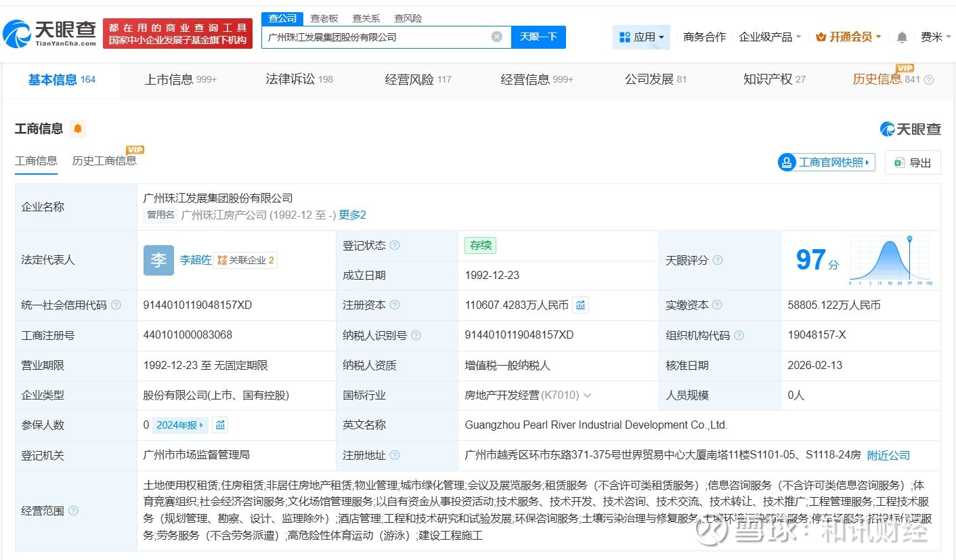Click the help icon beside 经营范围

73,511
